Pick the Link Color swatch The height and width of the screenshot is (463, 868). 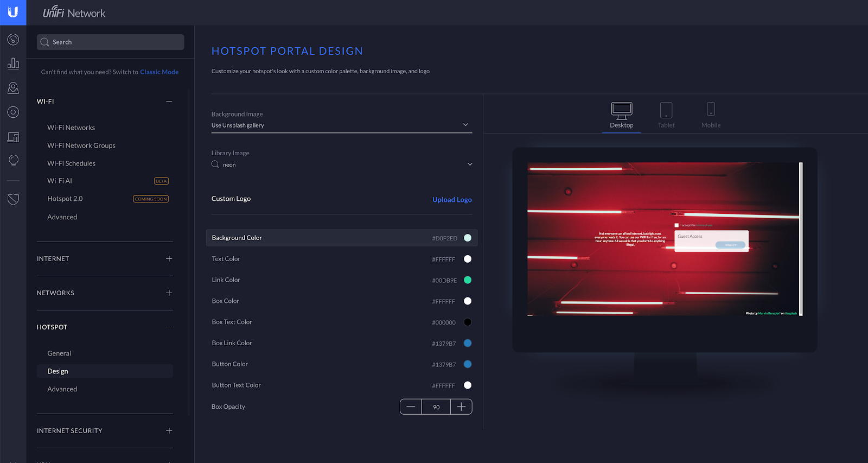[x=468, y=280]
